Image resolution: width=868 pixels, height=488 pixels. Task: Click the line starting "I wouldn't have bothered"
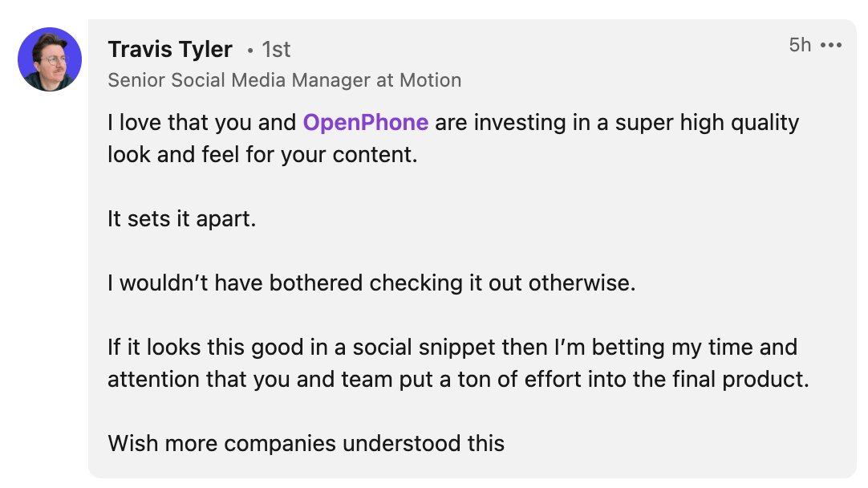tap(371, 283)
